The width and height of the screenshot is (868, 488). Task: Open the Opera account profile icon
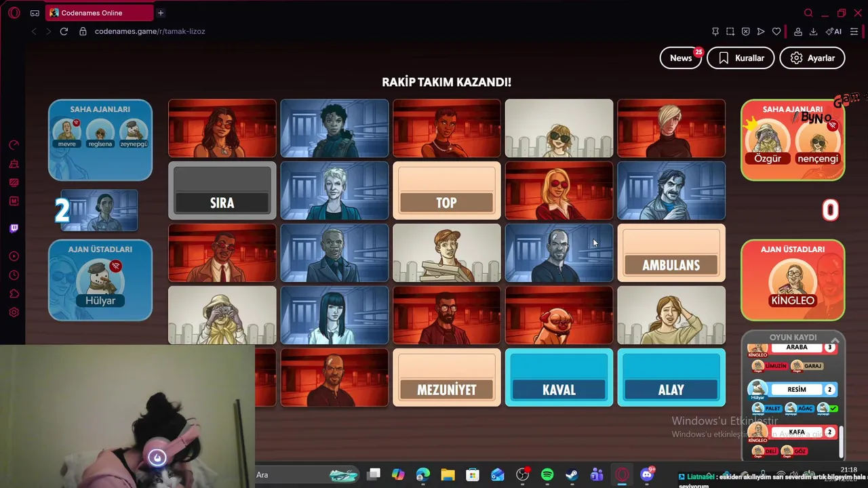[x=798, y=31]
